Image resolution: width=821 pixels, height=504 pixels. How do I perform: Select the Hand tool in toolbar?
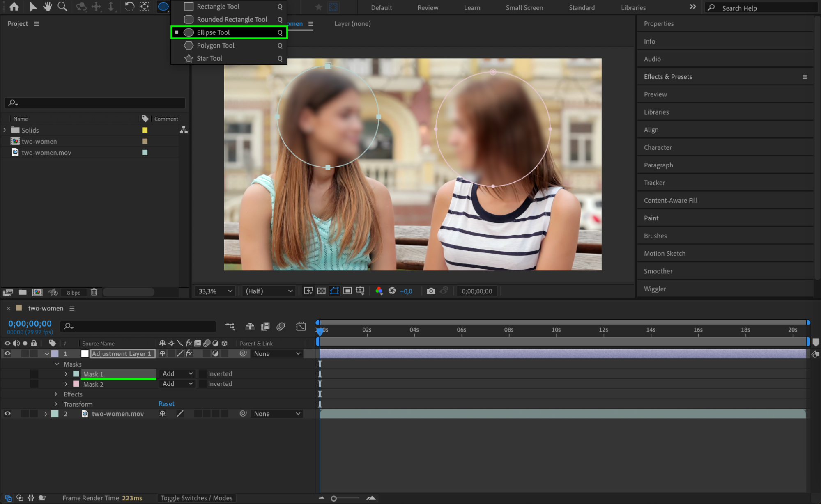pos(48,7)
